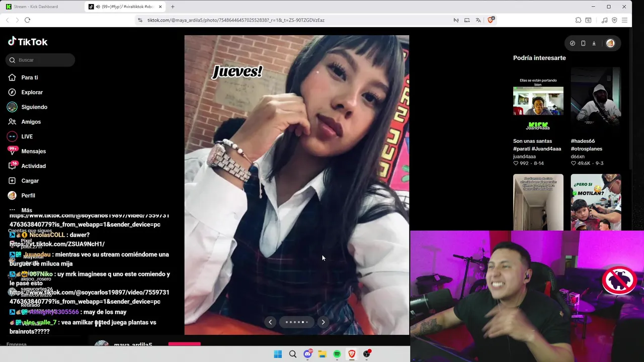Open the #hades66 suggested video thumbnail
Screen dimensions: 644x362
(596, 101)
